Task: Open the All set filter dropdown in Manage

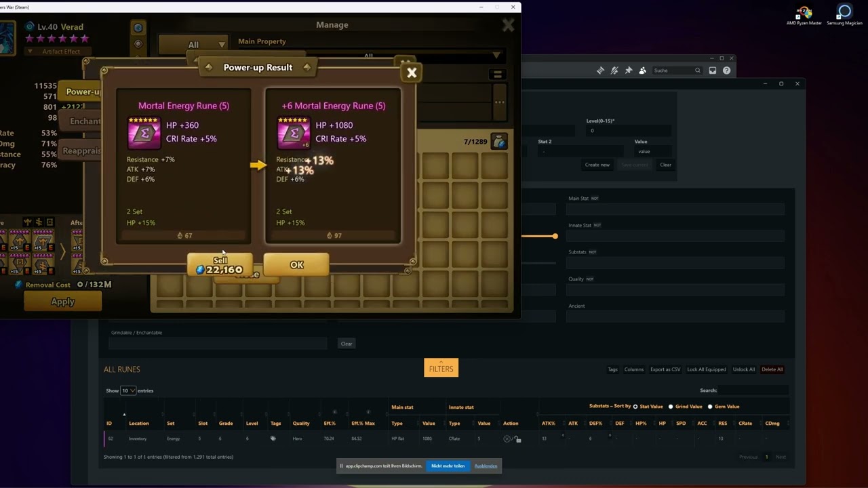Action: [193, 45]
